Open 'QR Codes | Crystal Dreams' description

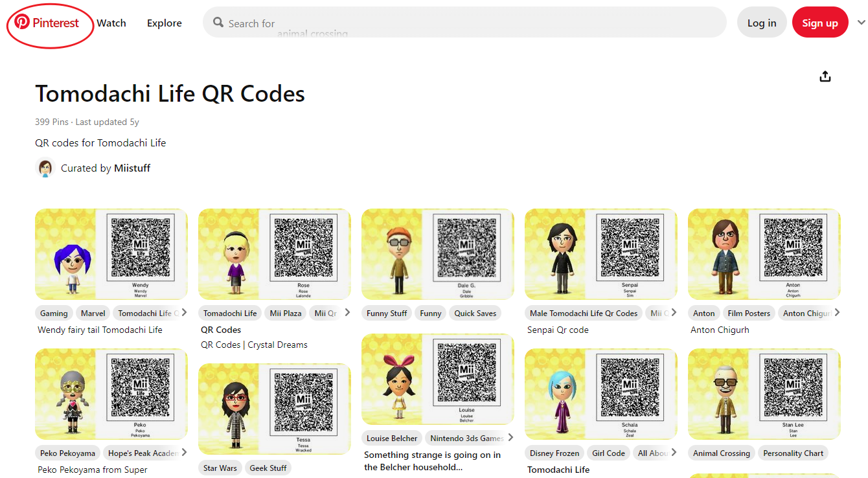(254, 345)
